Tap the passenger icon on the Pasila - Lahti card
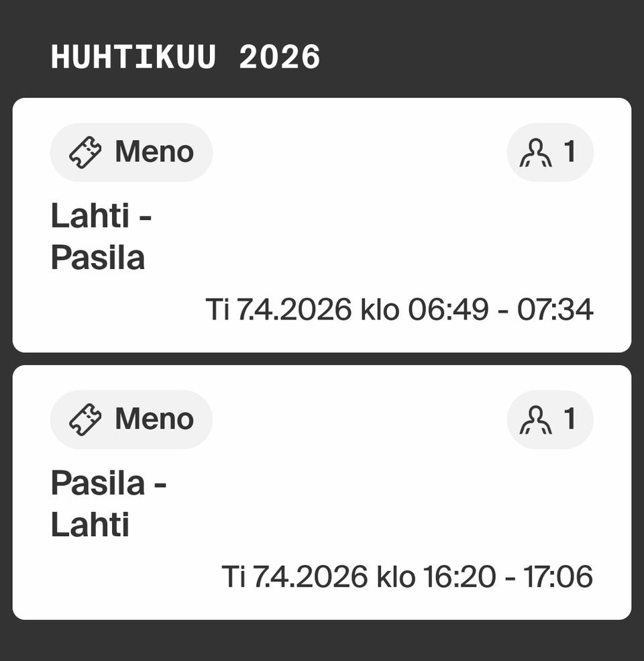644x661 pixels. point(536,419)
